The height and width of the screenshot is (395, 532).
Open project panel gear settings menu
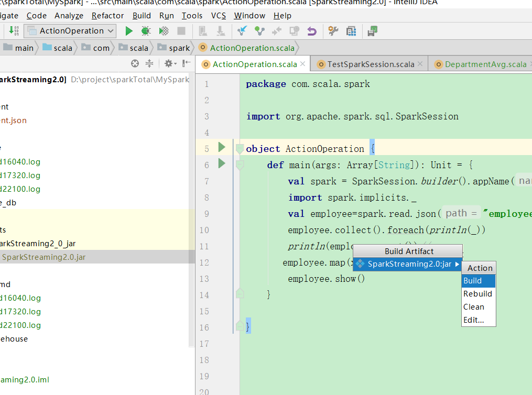pyautogui.click(x=170, y=63)
